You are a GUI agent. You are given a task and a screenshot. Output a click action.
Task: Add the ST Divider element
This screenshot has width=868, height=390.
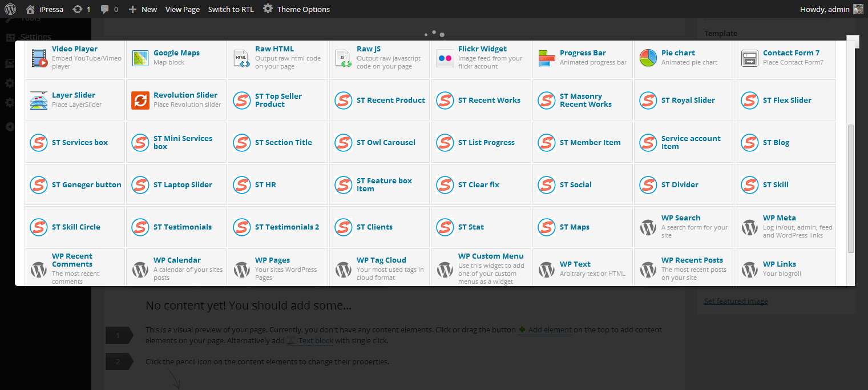(684, 185)
